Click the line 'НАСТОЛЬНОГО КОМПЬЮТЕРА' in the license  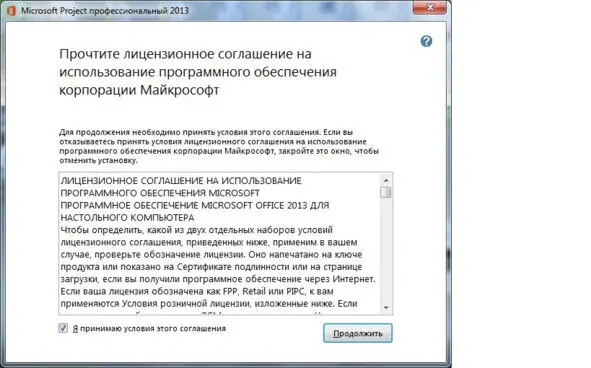click(x=127, y=218)
